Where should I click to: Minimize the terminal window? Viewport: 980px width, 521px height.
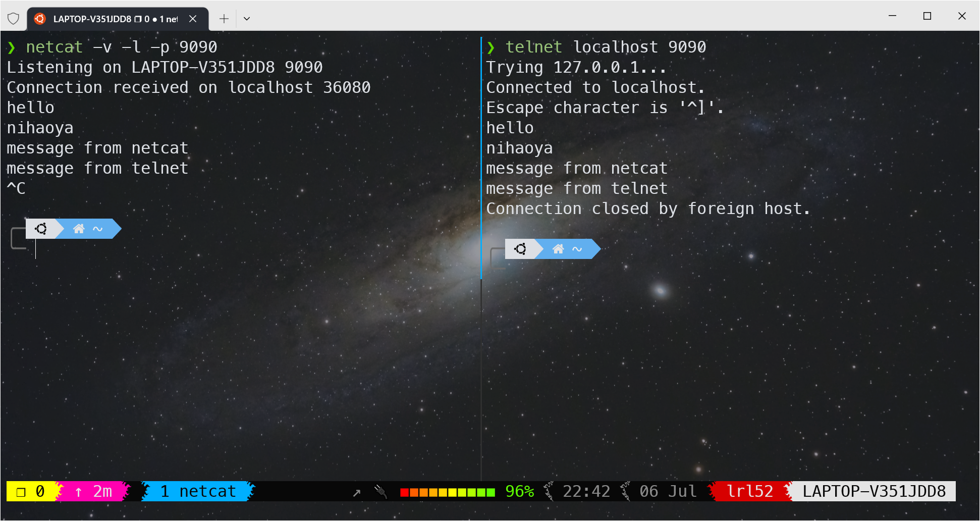tap(892, 16)
